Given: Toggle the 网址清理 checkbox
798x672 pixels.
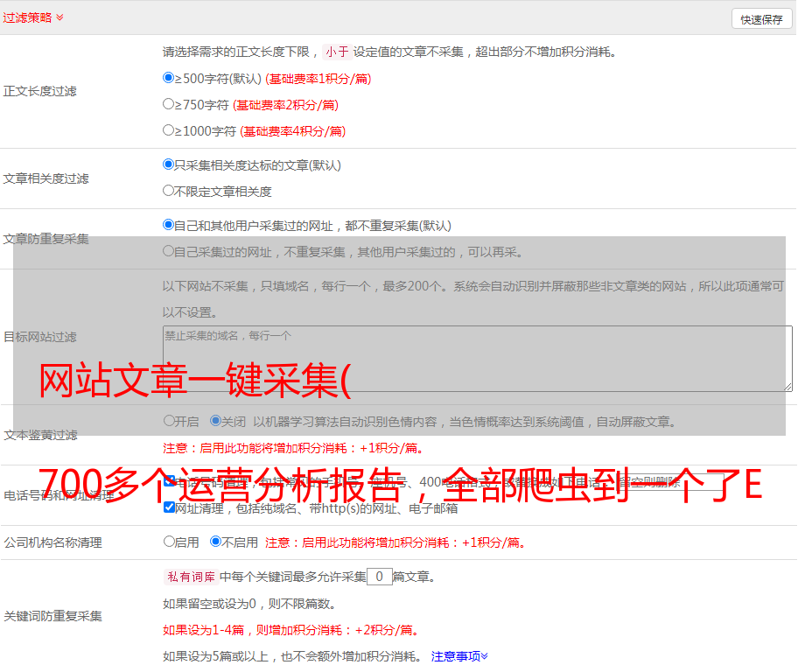Looking at the screenshot, I should click(x=170, y=507).
